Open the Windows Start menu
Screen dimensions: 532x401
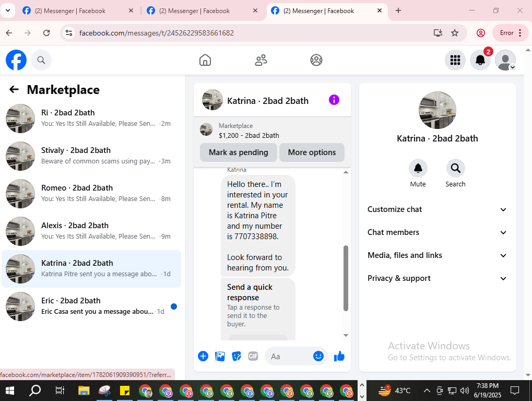click(x=10, y=391)
